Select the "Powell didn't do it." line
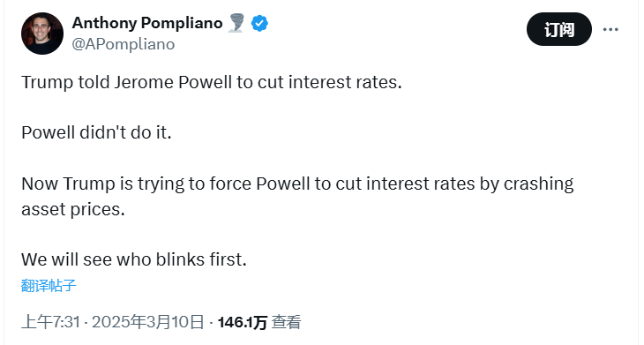 [x=96, y=132]
